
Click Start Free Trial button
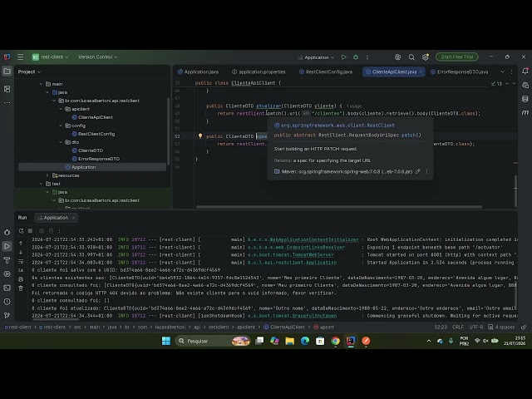pos(456,57)
